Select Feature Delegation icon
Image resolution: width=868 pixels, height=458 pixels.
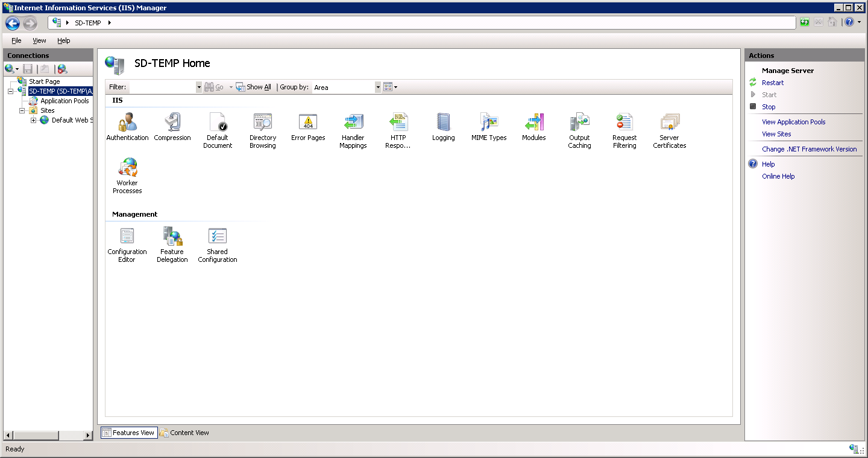[x=172, y=237]
